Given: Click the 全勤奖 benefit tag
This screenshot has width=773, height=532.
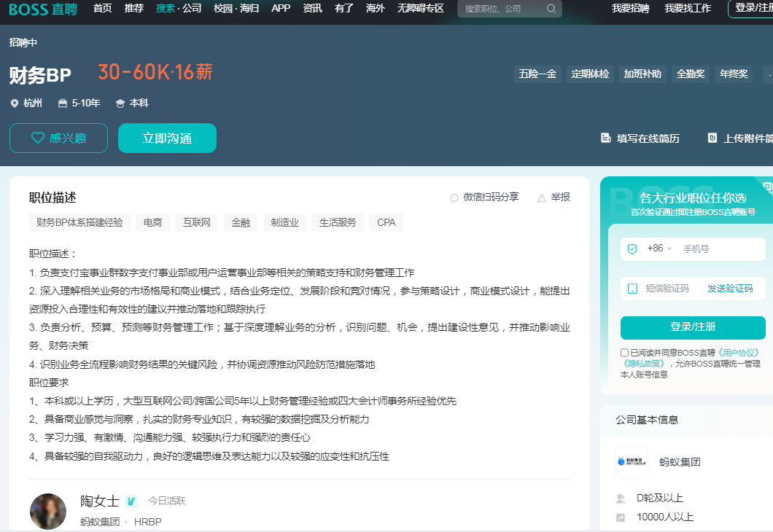Looking at the screenshot, I should (690, 74).
